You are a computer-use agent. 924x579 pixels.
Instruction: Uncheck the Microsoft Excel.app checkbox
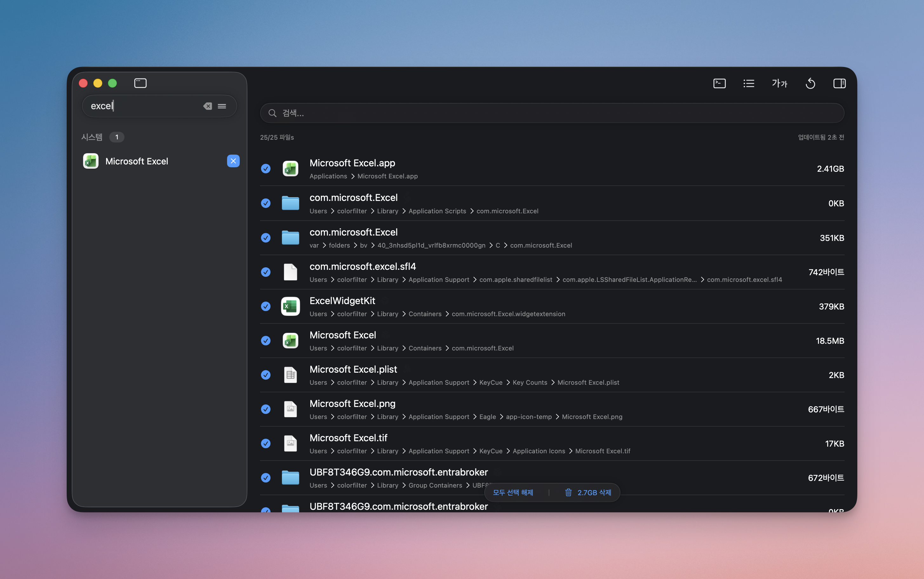(x=266, y=169)
